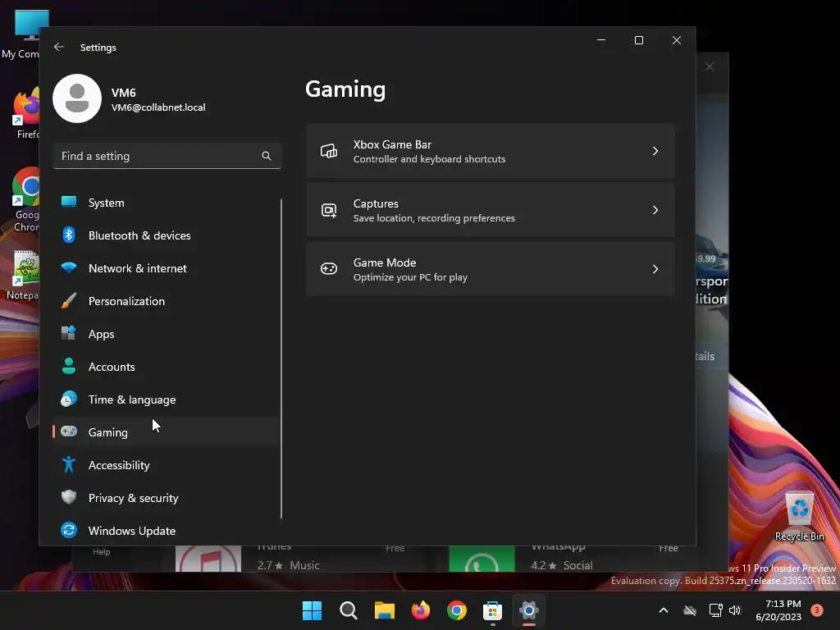Screen dimensions: 840x630
Task: Click the Apps icon in sidebar
Action: coord(69,333)
